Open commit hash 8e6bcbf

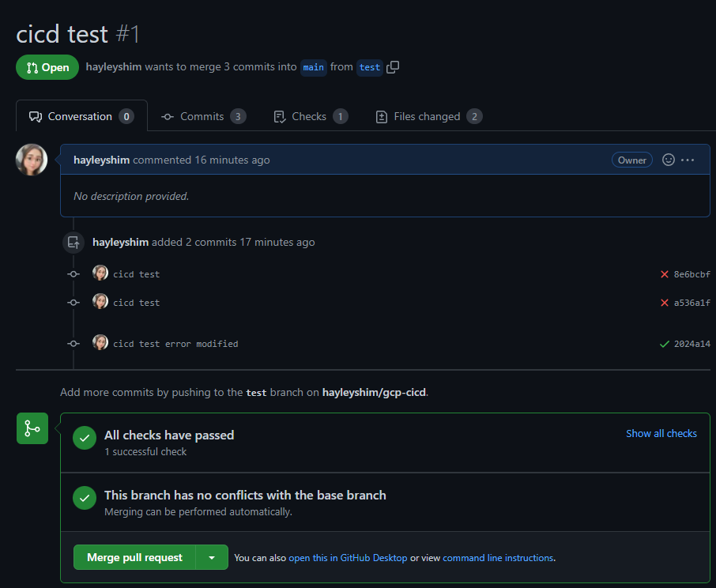(692, 274)
